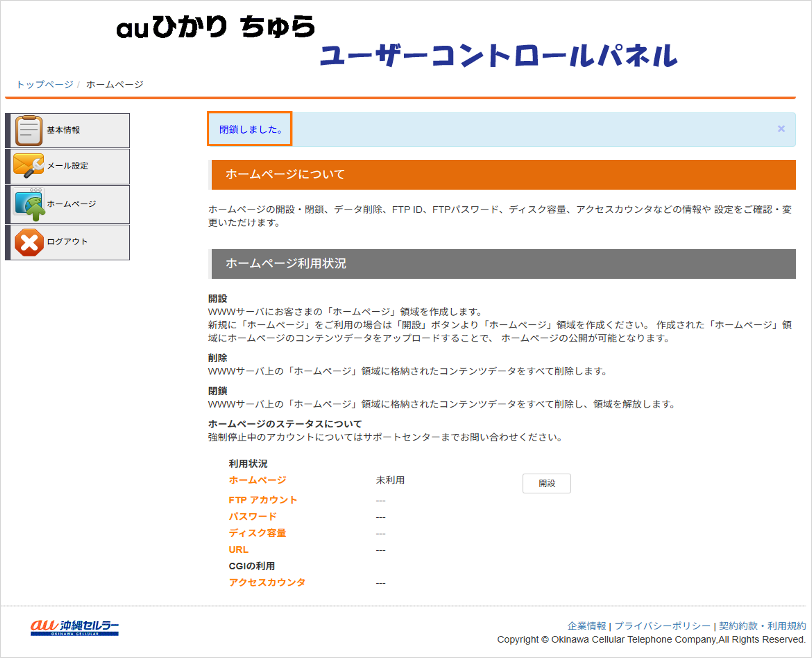Open the 基本情報 menu label
Screen dimensions: 812x658
click(63, 130)
